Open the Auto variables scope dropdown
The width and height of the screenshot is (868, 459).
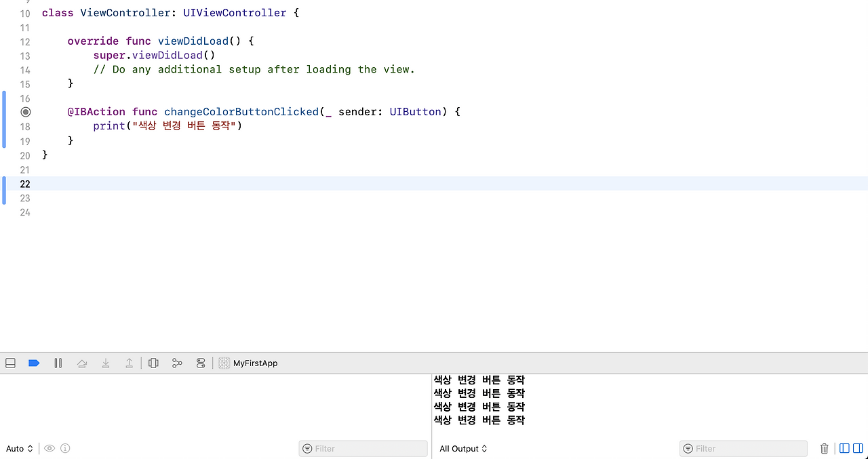(20, 449)
